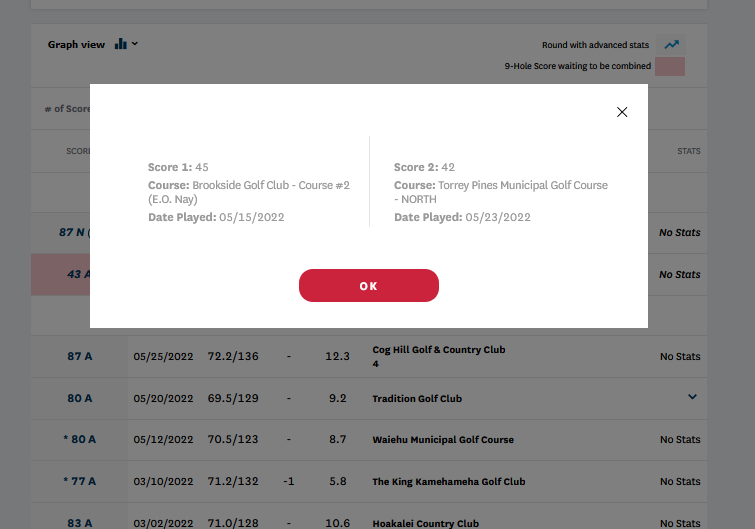Viewport: 755px width, 529px height.
Task: Click the pink 9-hole score legend swatch
Action: click(669, 67)
